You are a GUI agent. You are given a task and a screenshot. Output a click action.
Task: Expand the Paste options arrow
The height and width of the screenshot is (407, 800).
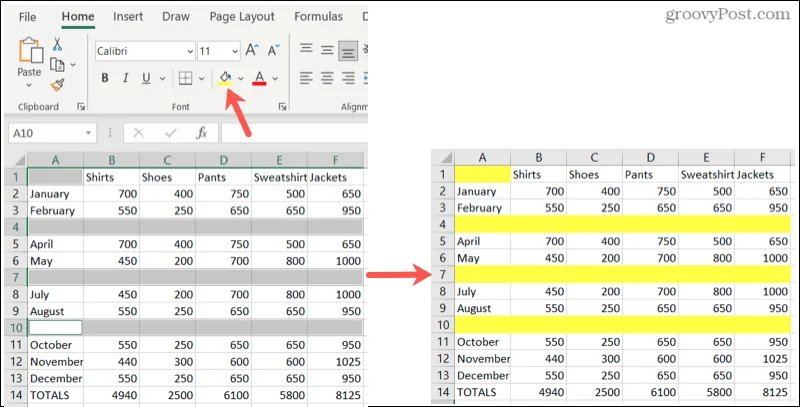point(29,85)
